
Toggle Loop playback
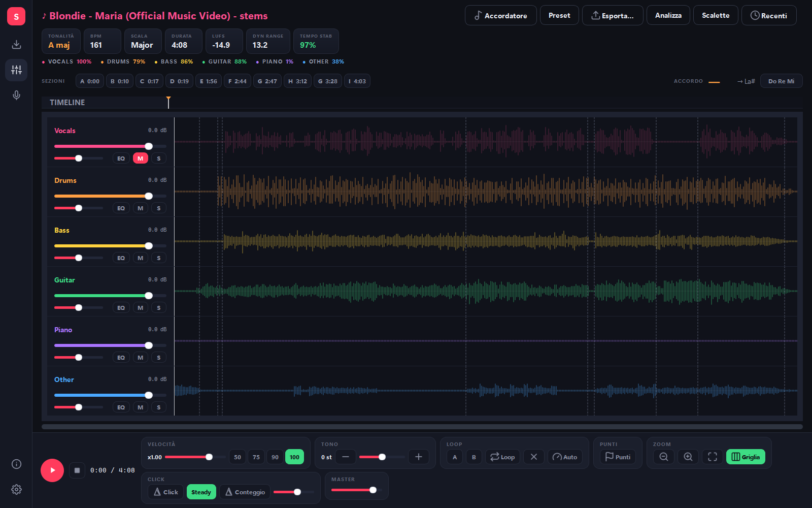502,457
